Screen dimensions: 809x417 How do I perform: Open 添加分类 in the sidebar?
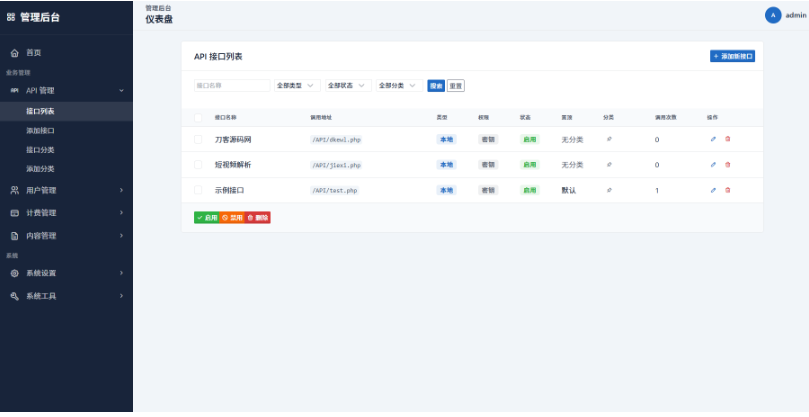(x=40, y=169)
